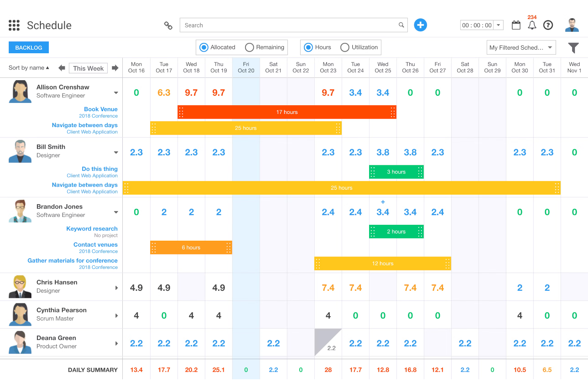Expand Allison Crenshaw's task list chevron
The width and height of the screenshot is (588, 392).
(x=116, y=92)
